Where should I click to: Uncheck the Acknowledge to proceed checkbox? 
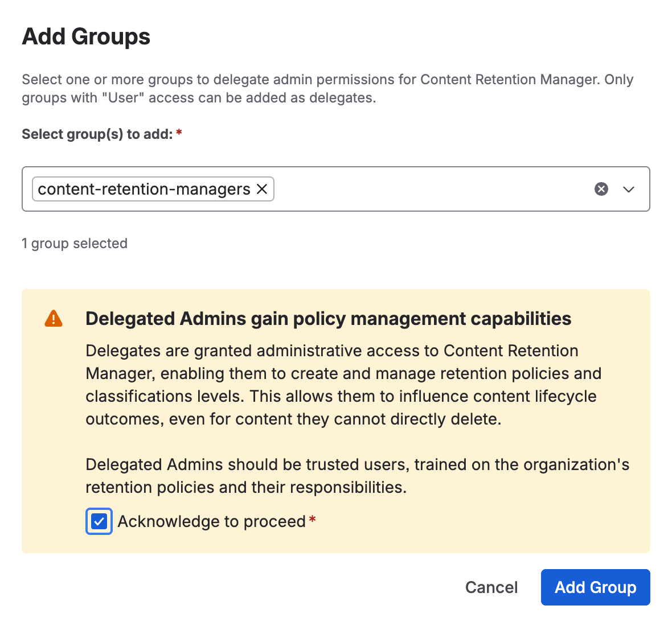[99, 521]
